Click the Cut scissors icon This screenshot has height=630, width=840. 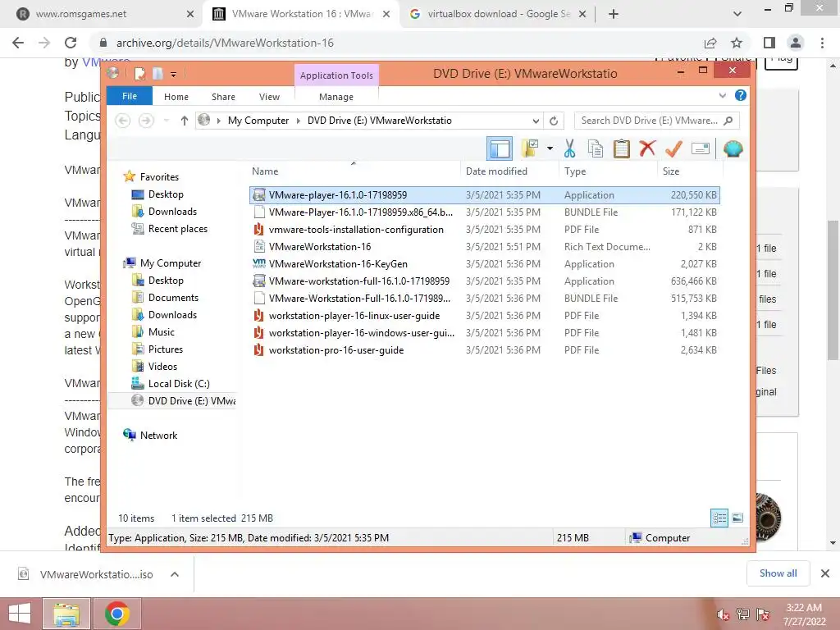pos(569,148)
